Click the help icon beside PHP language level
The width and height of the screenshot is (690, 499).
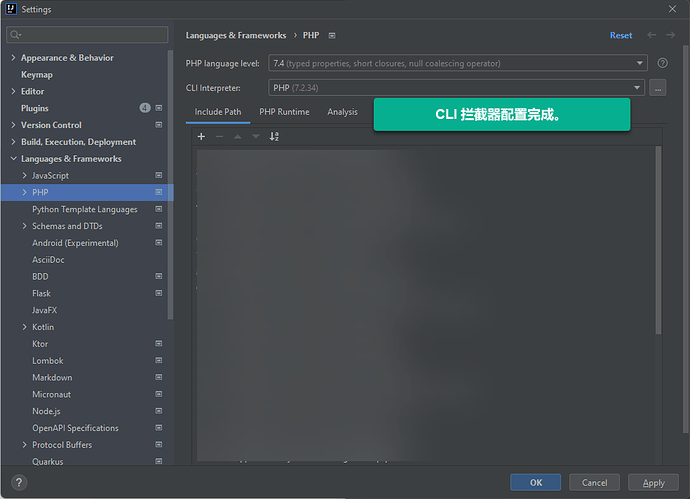662,63
